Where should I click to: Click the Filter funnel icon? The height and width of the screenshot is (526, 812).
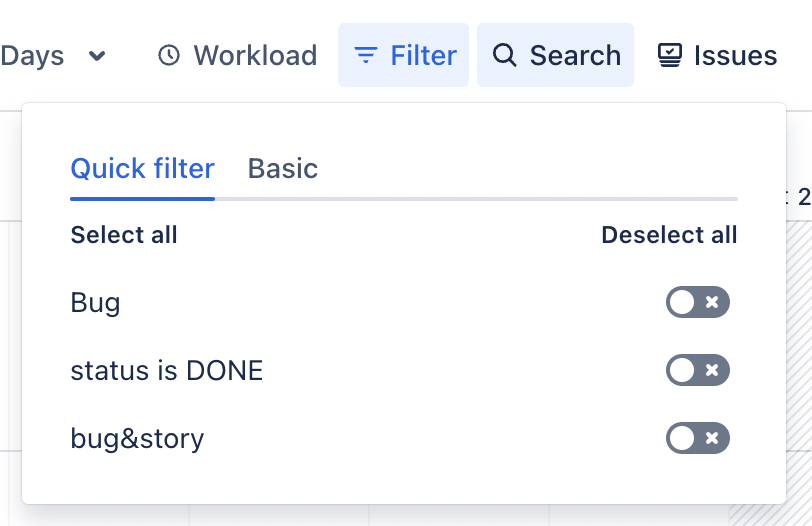click(x=366, y=55)
